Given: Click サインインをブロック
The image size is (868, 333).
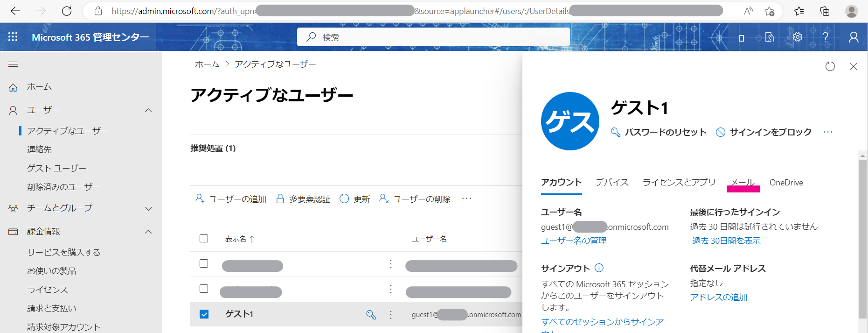Looking at the screenshot, I should pyautogui.click(x=764, y=132).
